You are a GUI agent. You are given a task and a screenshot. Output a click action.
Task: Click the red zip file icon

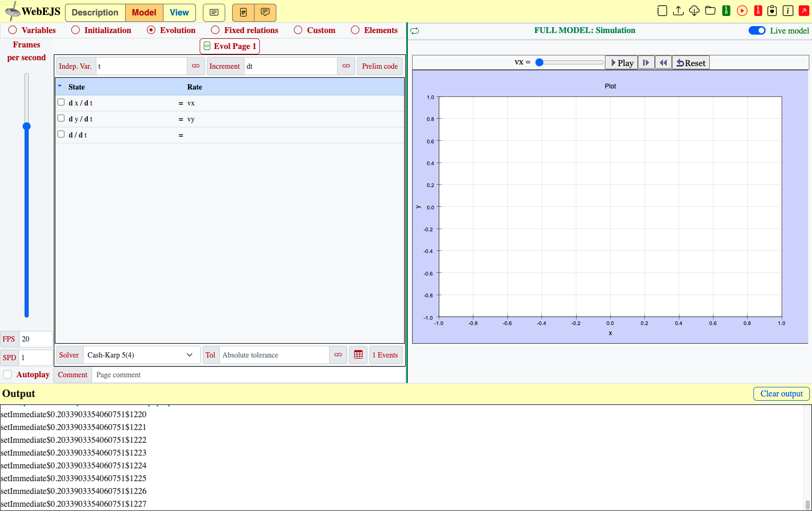[x=758, y=11]
